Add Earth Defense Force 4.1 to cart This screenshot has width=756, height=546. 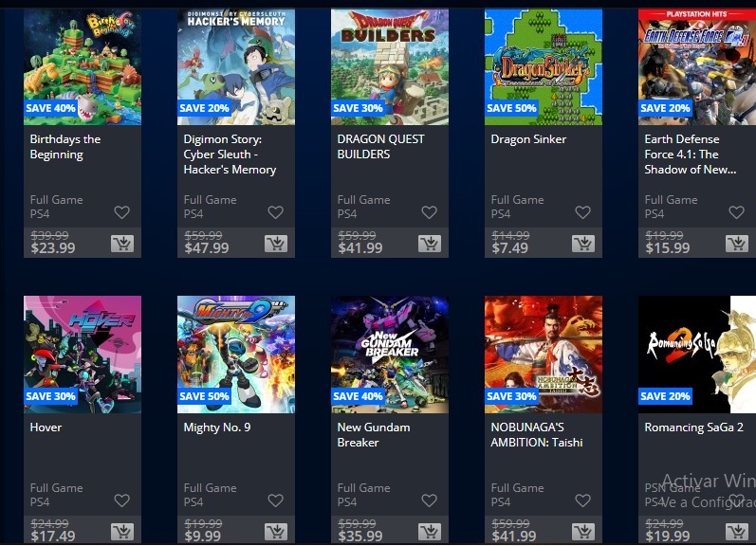point(737,244)
